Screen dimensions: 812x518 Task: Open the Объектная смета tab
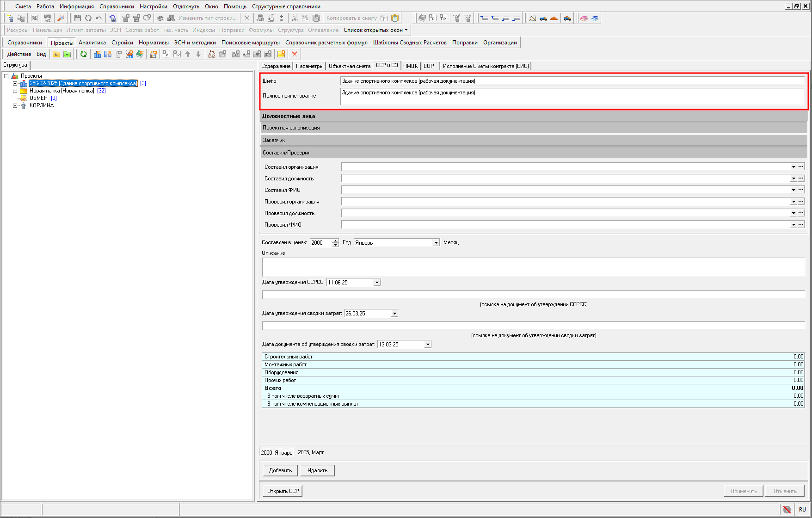pos(350,66)
